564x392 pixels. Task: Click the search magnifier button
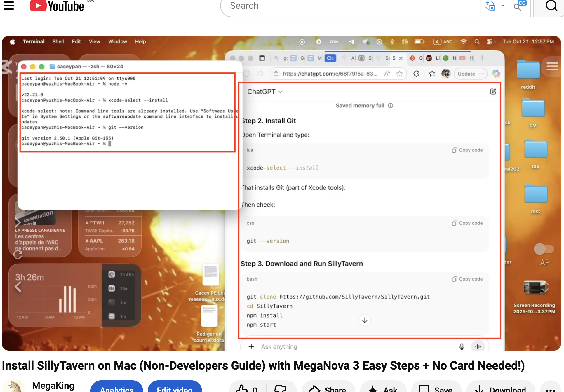(x=551, y=6)
